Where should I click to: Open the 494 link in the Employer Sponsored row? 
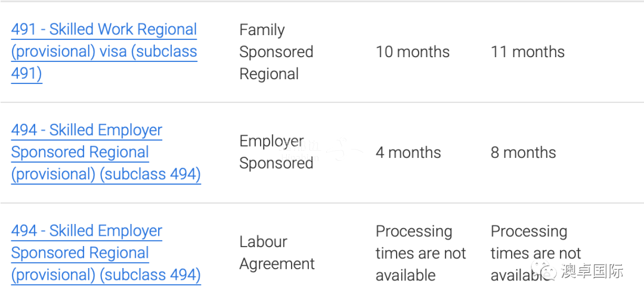(106, 152)
